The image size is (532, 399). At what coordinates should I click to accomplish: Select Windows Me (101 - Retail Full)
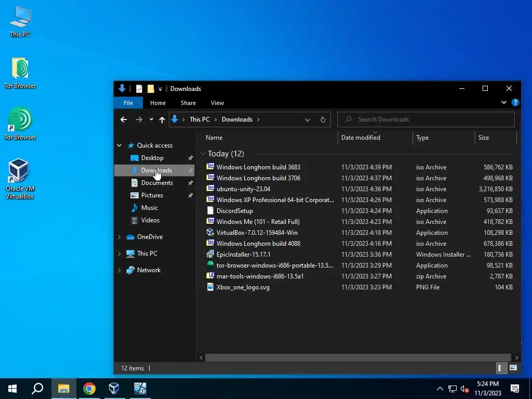click(258, 221)
